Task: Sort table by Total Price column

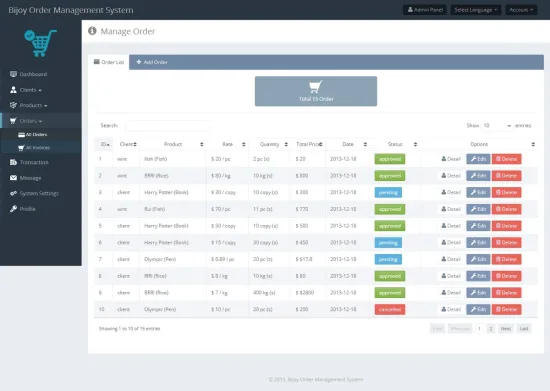Action: pos(308,144)
